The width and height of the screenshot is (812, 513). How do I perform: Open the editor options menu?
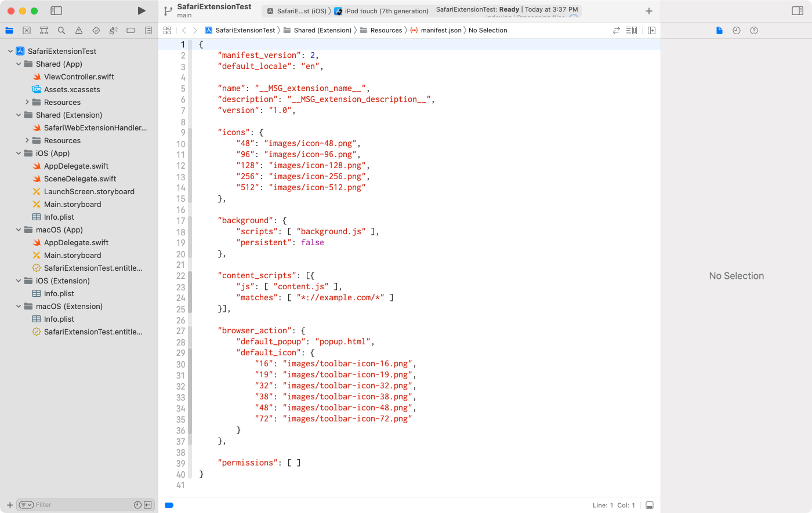pyautogui.click(x=632, y=30)
